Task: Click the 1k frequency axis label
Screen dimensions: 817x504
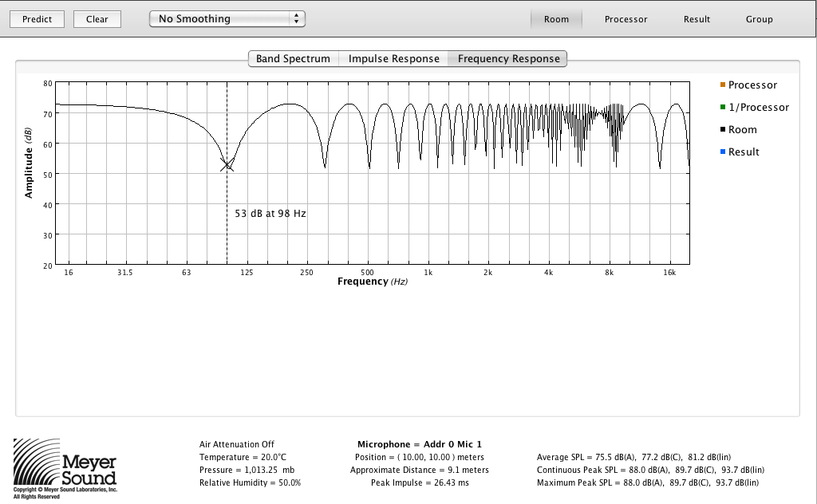Action: [x=428, y=273]
